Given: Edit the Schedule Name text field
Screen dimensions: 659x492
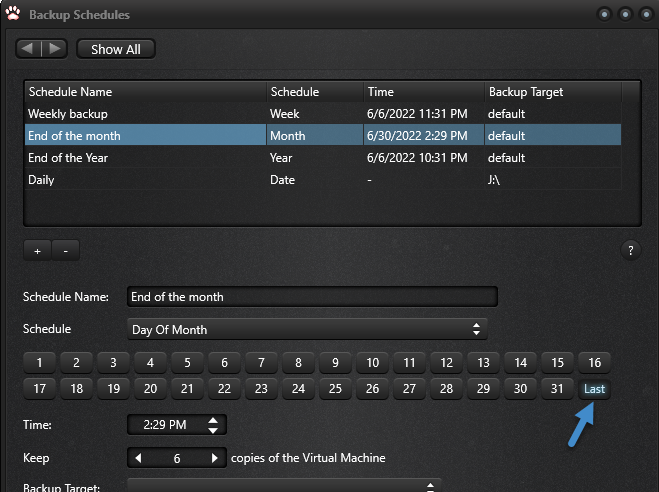Looking at the screenshot, I should (x=312, y=297).
